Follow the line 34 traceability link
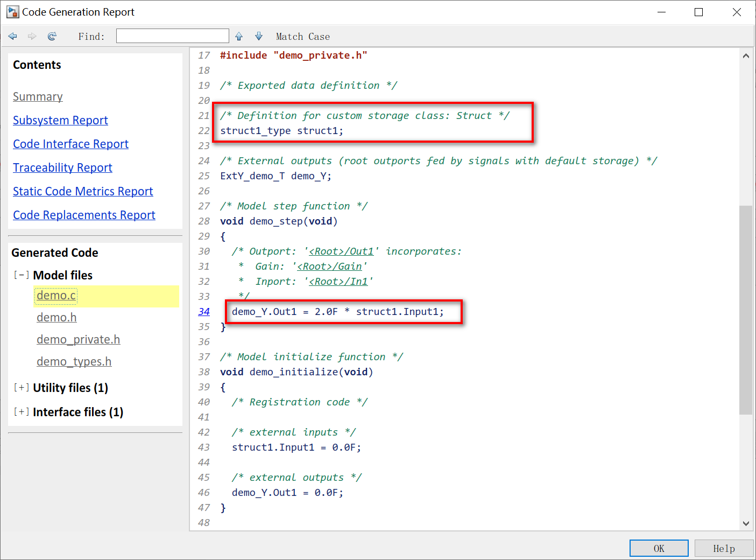Screen dimensions: 756x560 click(204, 312)
